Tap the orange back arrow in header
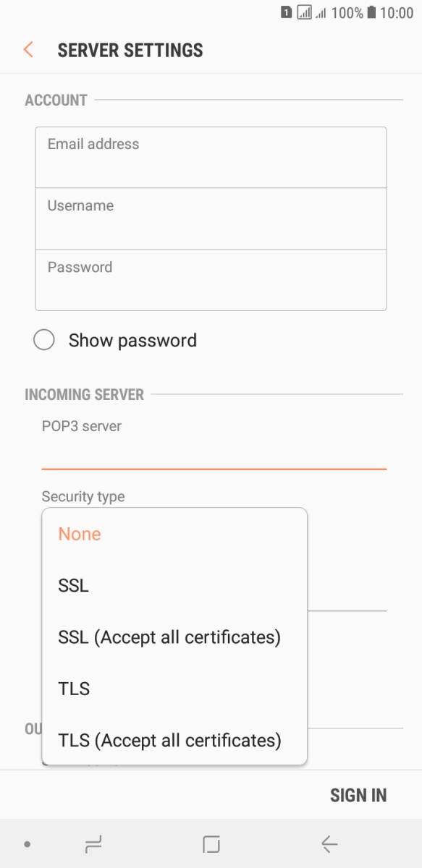The image size is (422, 868). pos(28,50)
